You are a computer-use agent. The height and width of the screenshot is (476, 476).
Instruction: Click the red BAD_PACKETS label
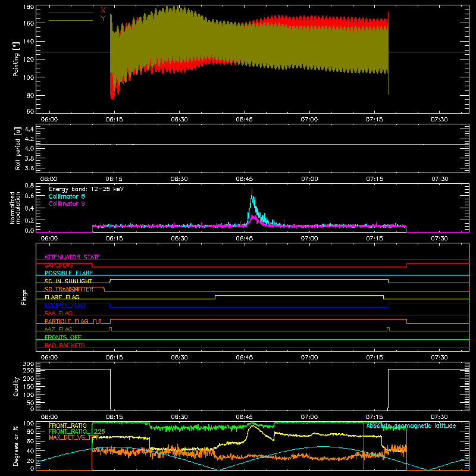coord(65,346)
